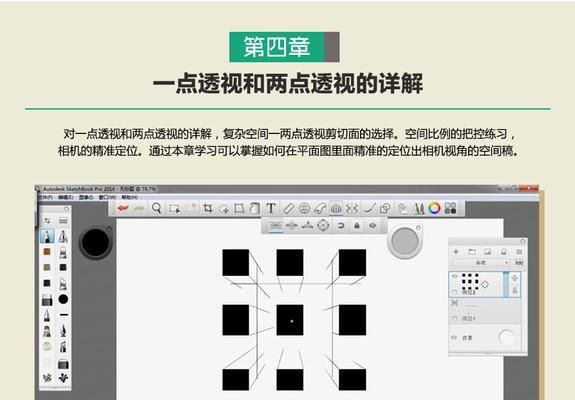This screenshot has height=400, width=575.
Task: Toggle the Symmetry tool
Action: pos(352,208)
